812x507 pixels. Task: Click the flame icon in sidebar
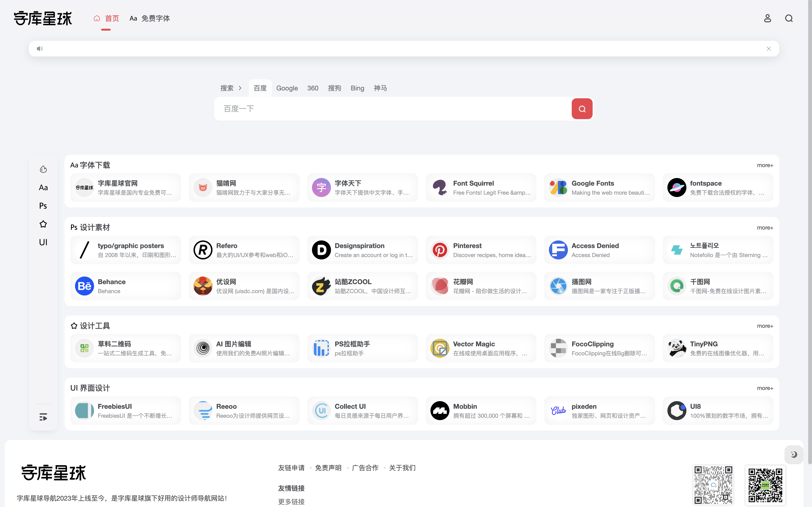coord(43,169)
